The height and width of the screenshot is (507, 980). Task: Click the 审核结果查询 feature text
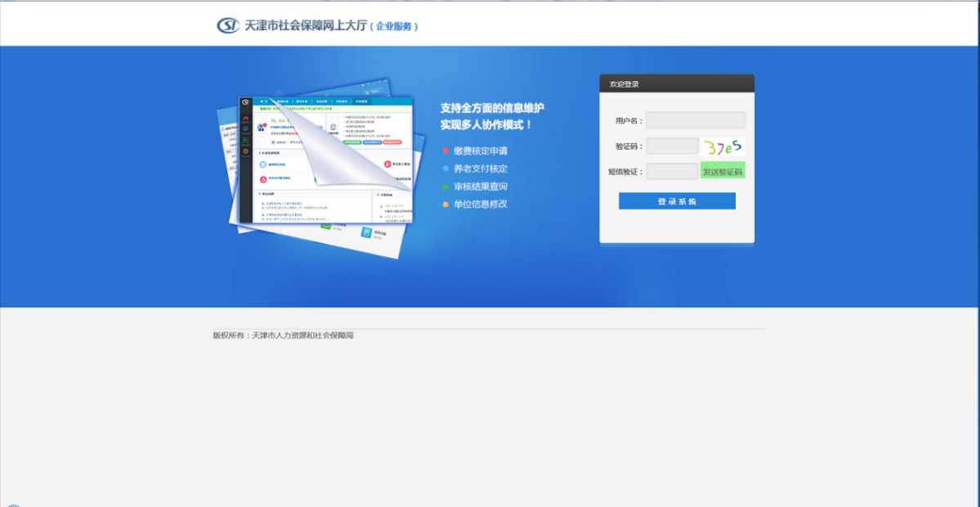pos(481,186)
